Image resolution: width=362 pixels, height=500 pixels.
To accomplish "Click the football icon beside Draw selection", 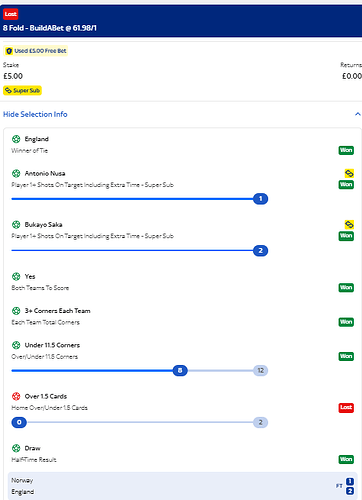I will [x=16, y=448].
